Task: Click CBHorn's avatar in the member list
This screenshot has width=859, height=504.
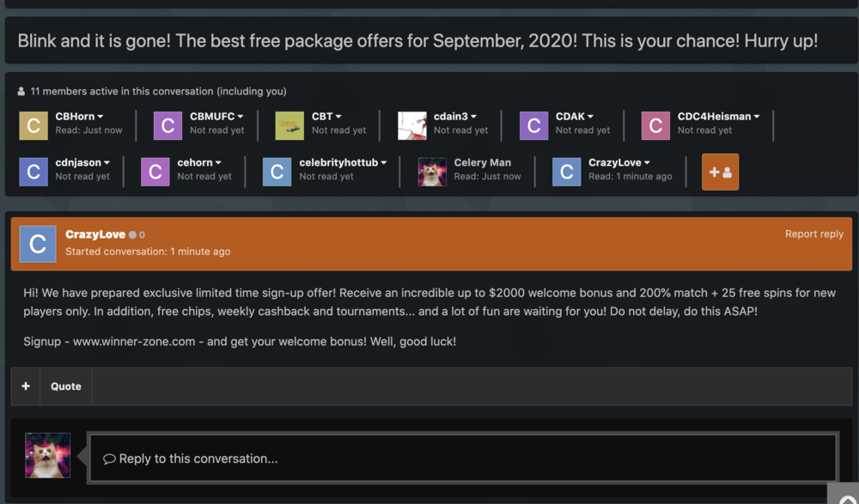Action: point(33,124)
